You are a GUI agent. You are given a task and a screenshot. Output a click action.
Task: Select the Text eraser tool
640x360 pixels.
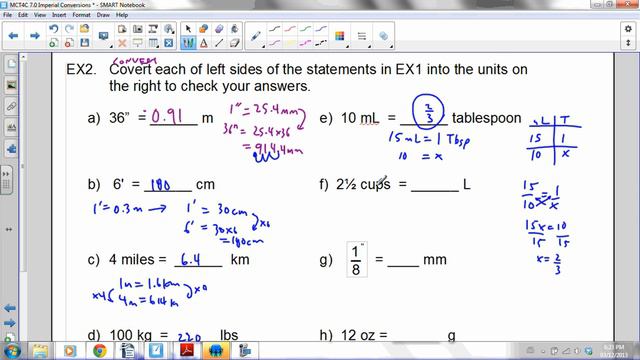tap(235, 42)
